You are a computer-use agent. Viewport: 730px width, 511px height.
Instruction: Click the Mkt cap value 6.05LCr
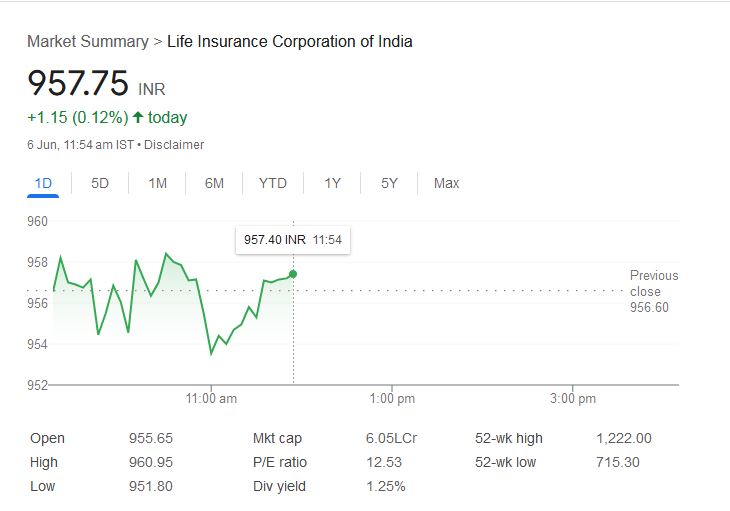pyautogui.click(x=387, y=438)
